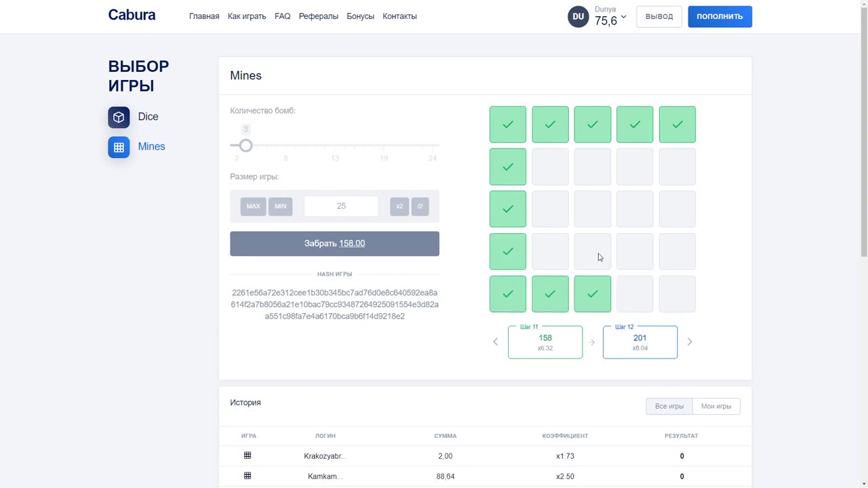Open unopened cell in row two, column three
The height and width of the screenshot is (488, 868).
(x=593, y=167)
